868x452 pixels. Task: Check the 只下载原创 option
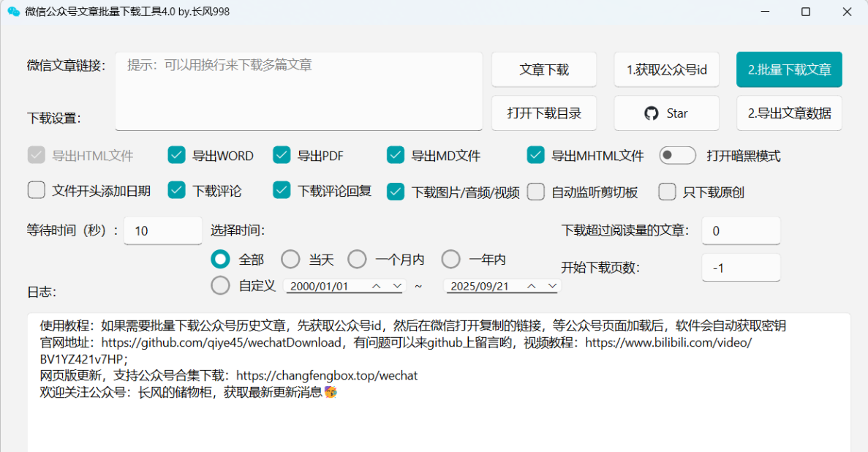point(667,192)
